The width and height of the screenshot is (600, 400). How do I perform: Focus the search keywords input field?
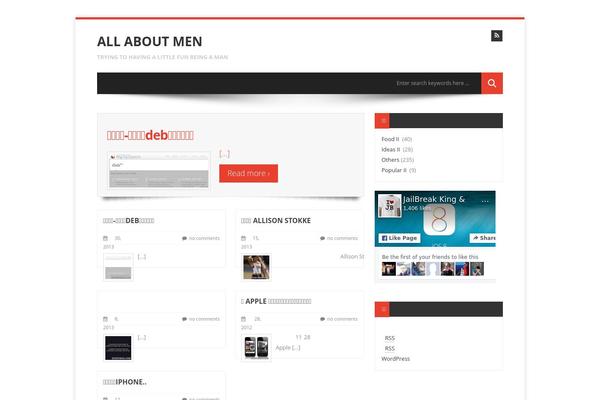tap(432, 83)
